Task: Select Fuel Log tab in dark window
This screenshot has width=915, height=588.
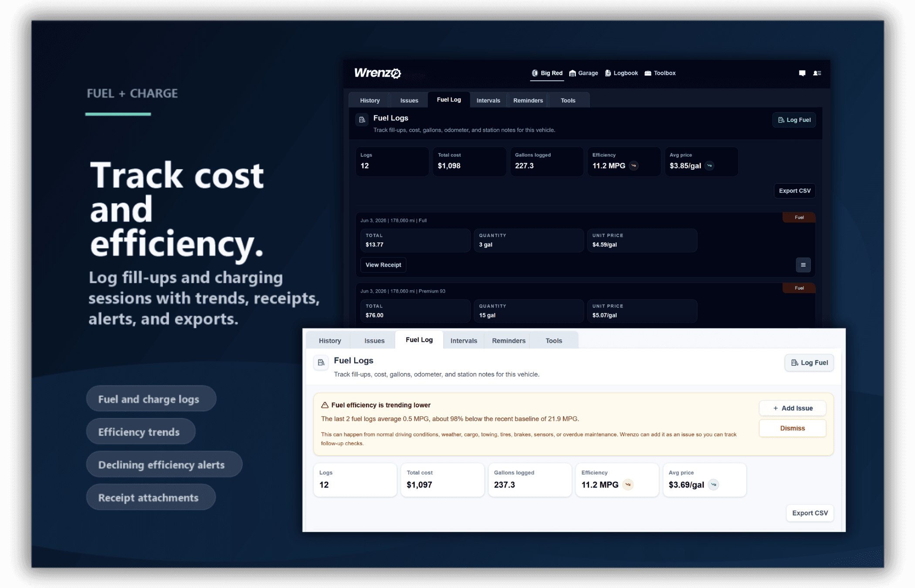Action: 449,100
